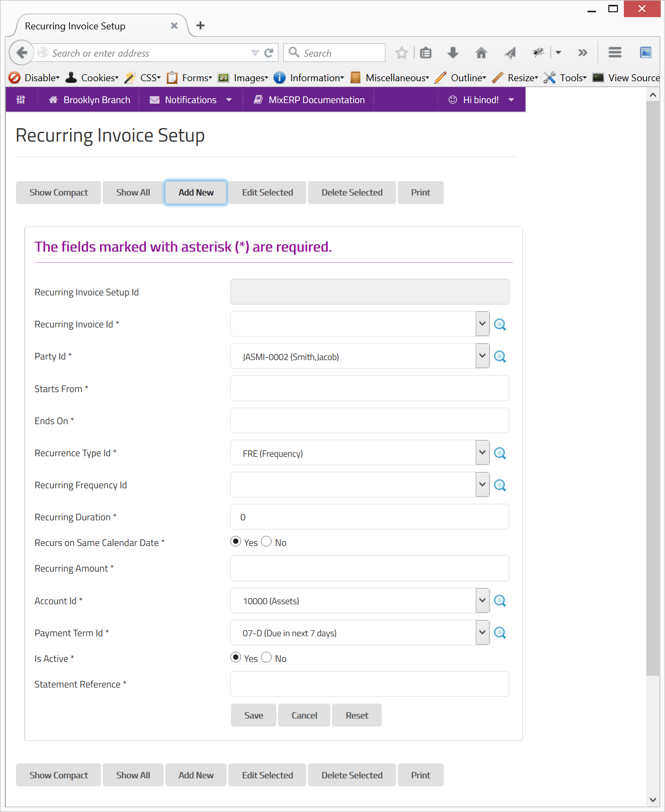The image size is (665, 812).
Task: Click the top Edit Selected button
Action: pos(267,192)
